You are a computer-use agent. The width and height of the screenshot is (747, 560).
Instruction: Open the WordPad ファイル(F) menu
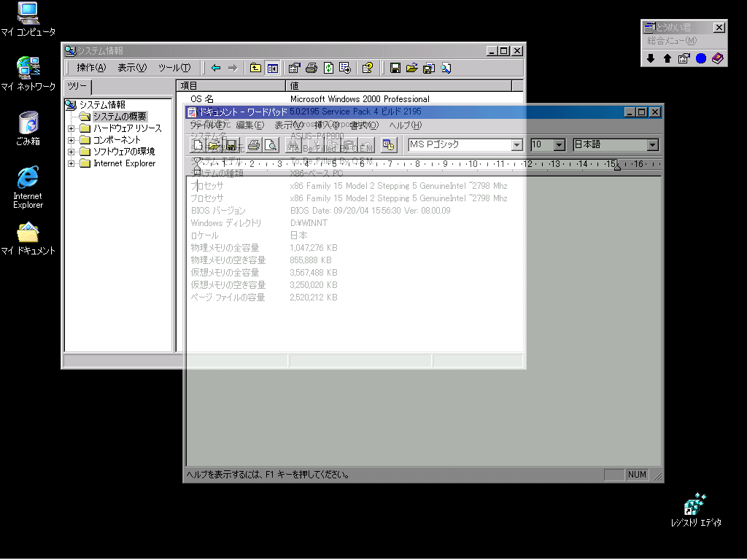(x=208, y=125)
